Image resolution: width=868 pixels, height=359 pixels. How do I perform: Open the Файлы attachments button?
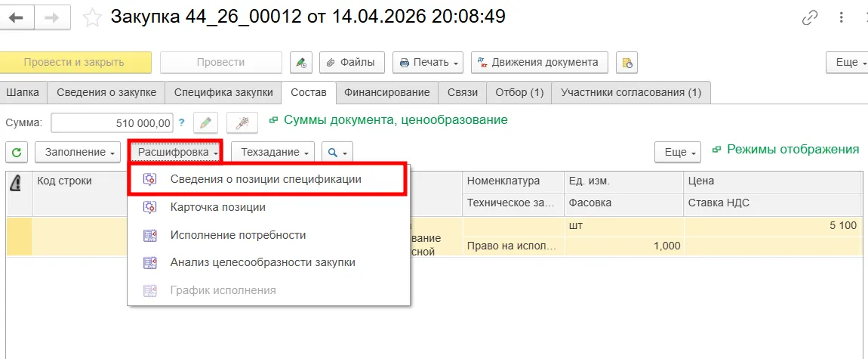point(352,63)
